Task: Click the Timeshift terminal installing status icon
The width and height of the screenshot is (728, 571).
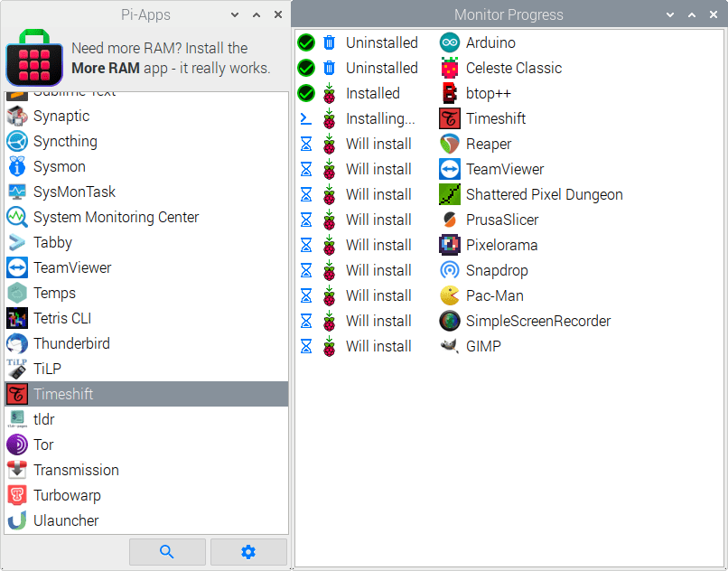Action: 306,118
